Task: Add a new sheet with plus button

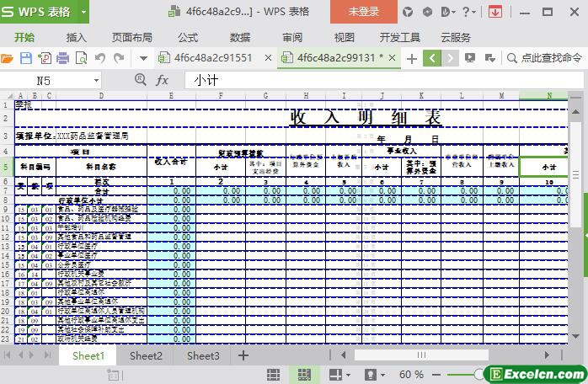Action: 243,355
